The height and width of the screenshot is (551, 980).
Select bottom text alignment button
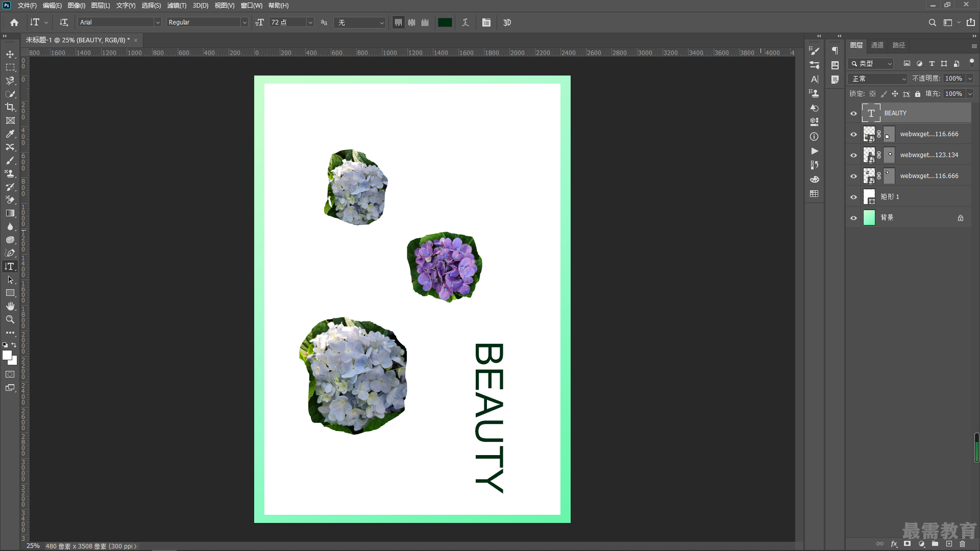tap(425, 22)
